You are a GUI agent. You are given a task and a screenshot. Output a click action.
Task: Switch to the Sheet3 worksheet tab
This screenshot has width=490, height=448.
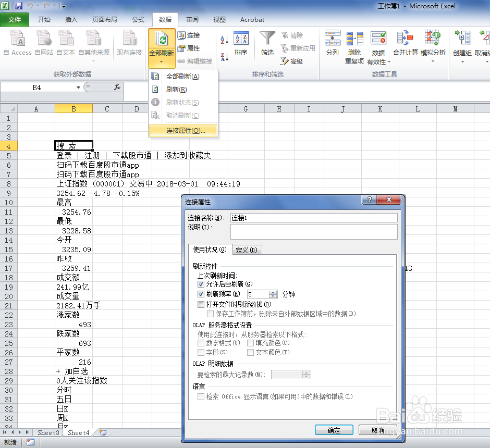click(x=48, y=432)
